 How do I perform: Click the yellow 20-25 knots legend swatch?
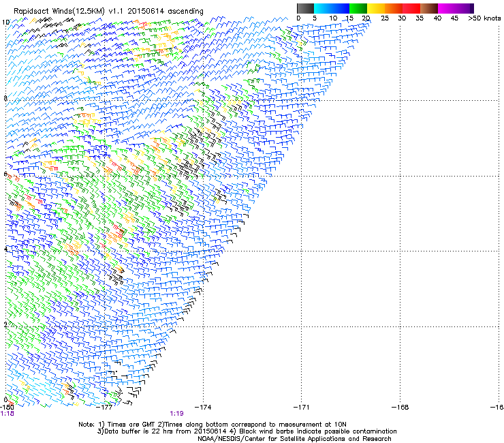point(376,8)
